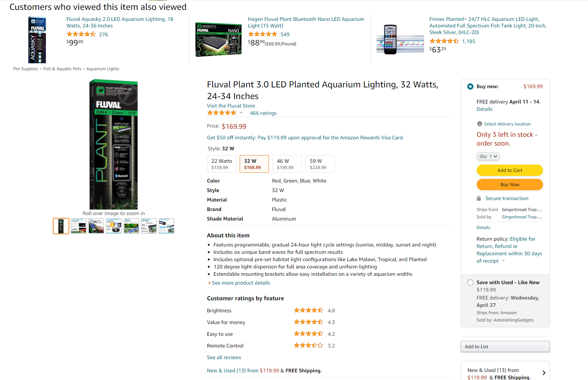Open Fluval Aquasky 2.0 LED product title
This screenshot has width=588, height=380.
click(x=120, y=22)
